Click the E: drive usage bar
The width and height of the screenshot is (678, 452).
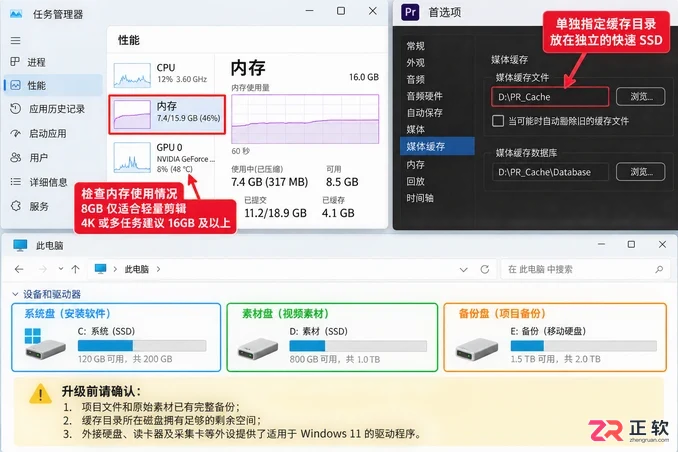coord(583,346)
